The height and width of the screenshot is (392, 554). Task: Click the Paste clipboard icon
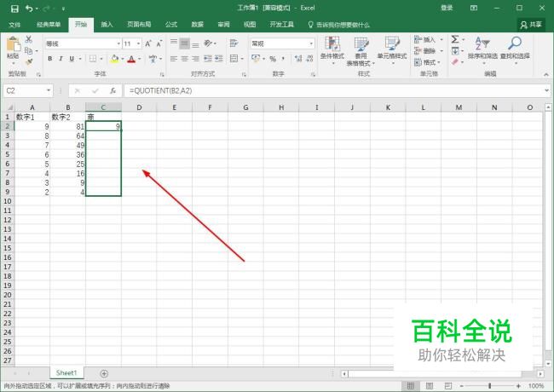(13, 44)
